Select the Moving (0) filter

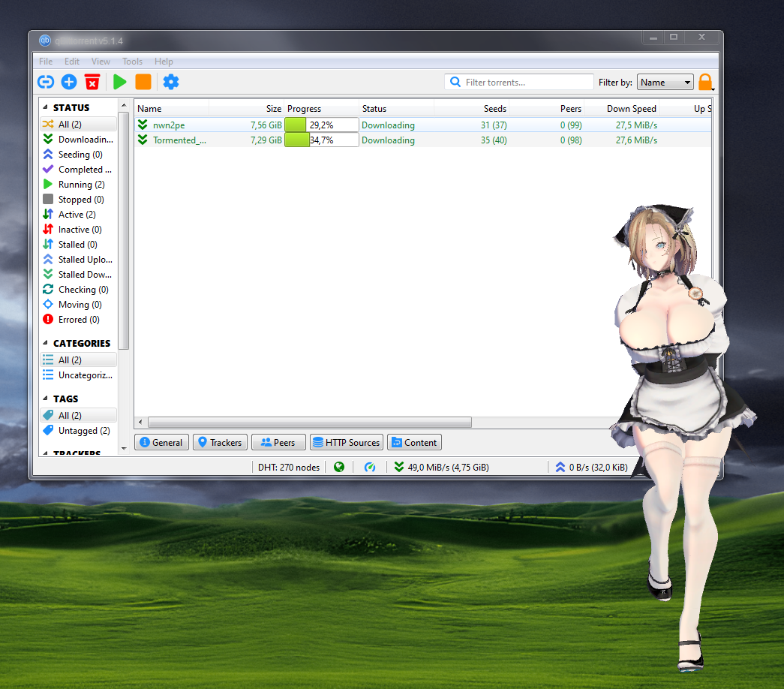click(79, 304)
